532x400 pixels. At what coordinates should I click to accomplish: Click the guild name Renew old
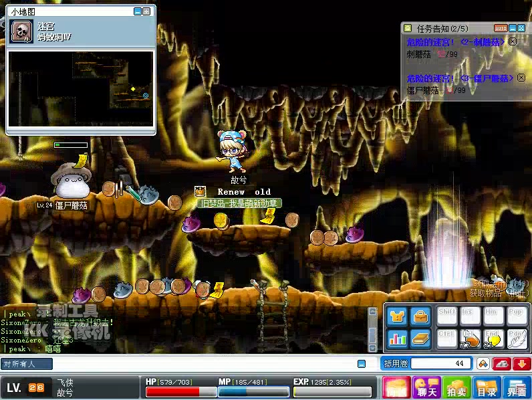click(x=244, y=192)
